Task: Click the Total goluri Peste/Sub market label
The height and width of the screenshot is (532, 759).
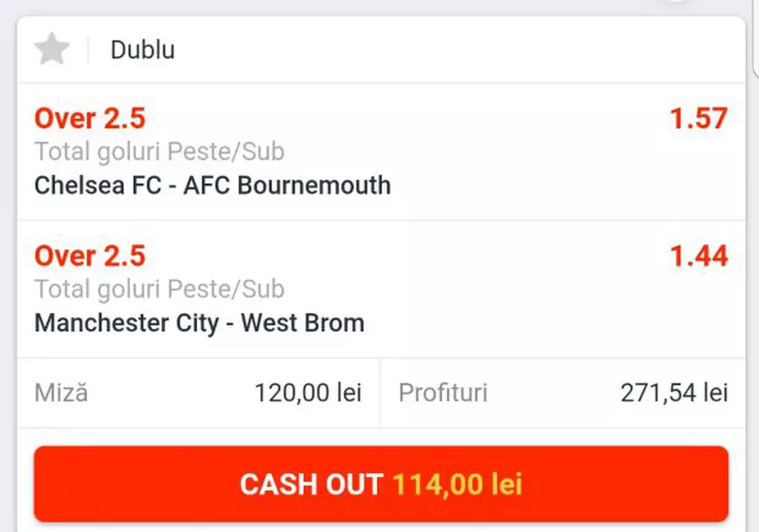Action: (159, 151)
